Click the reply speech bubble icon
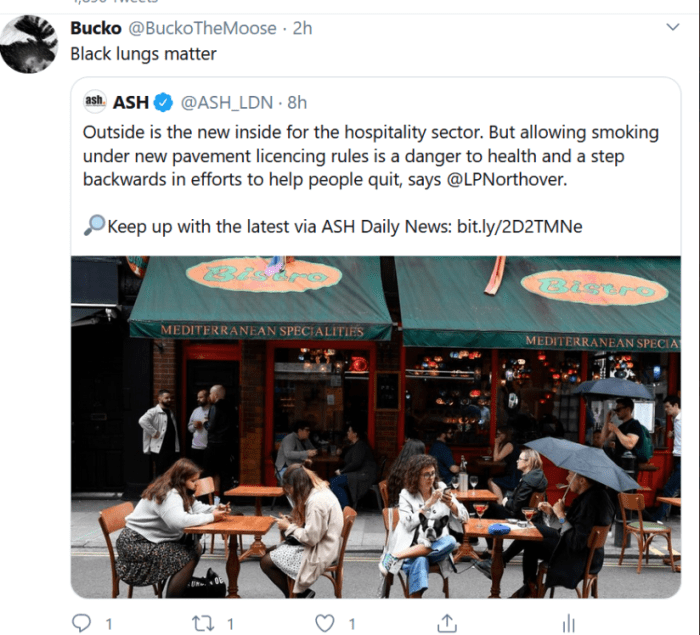Screen dimensions: 700x635 (82, 622)
